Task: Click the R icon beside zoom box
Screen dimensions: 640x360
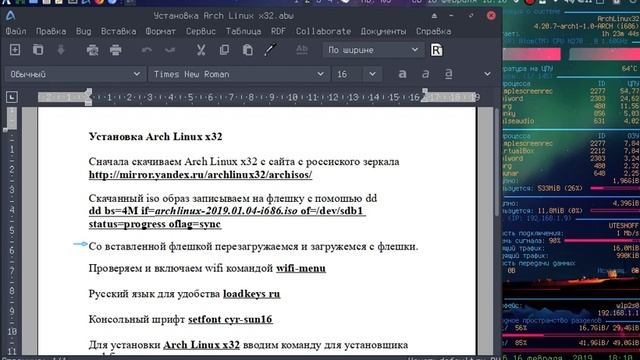Action: point(436,50)
